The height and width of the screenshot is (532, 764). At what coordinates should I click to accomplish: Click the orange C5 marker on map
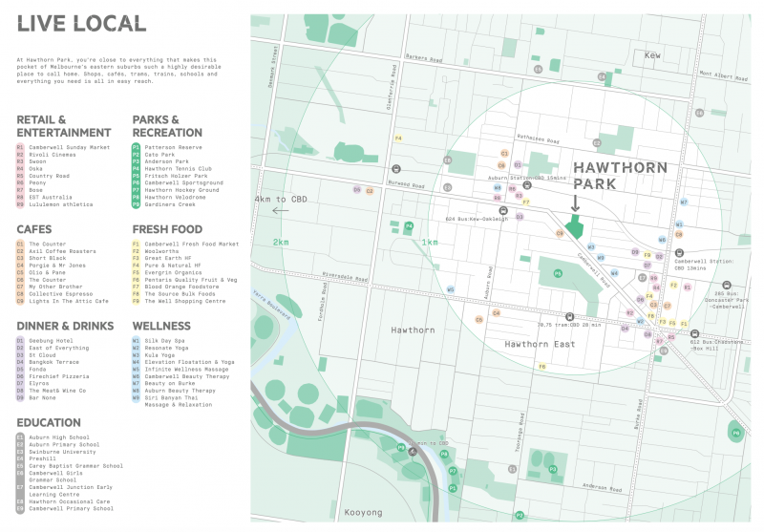click(x=479, y=320)
